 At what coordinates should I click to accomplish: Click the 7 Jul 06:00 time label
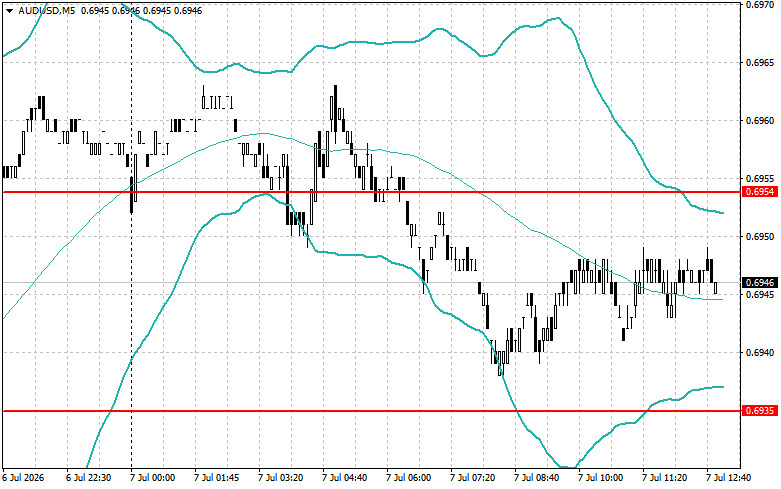coord(409,478)
